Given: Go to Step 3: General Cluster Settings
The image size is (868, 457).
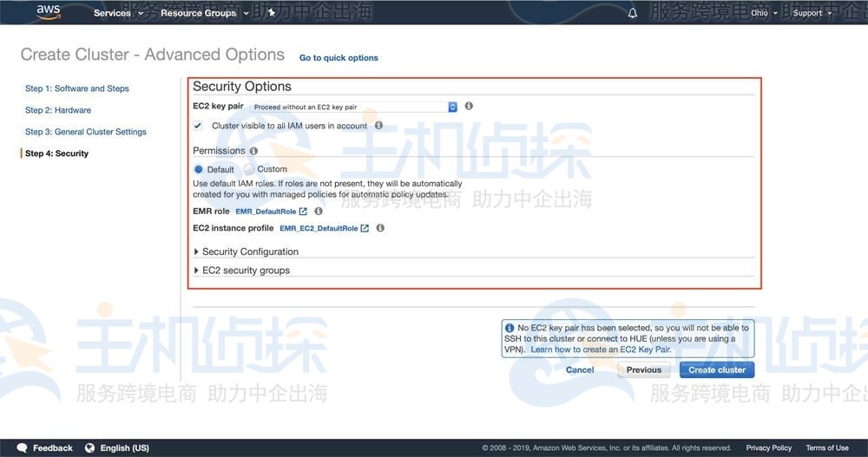Looking at the screenshot, I should 86,132.
